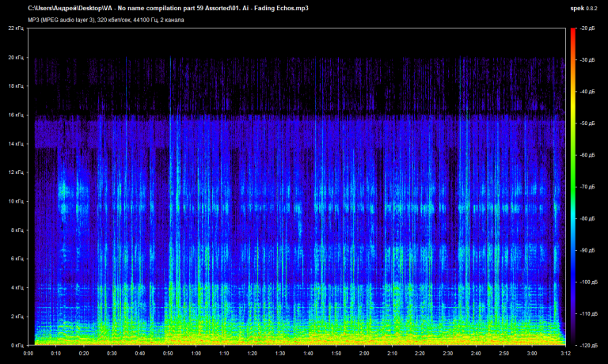Click the -60 дБ scale label
Image resolution: width=608 pixels, height=364 pixels.
[x=587, y=155]
